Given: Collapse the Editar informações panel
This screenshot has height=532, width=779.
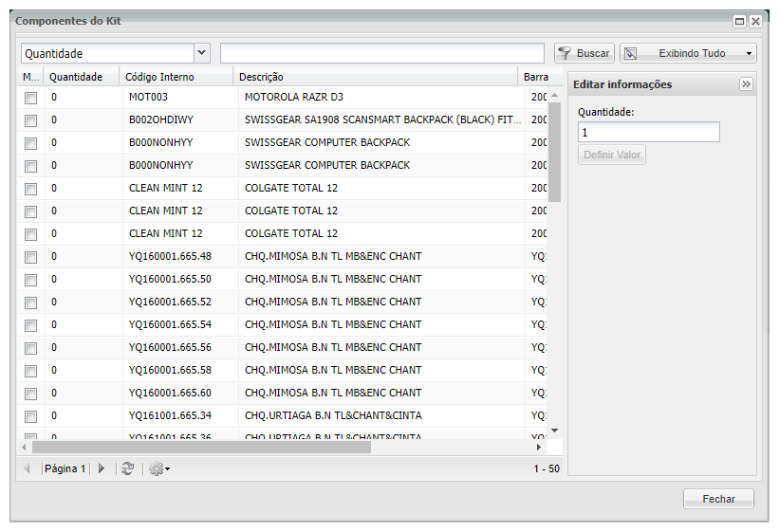Looking at the screenshot, I should (746, 84).
